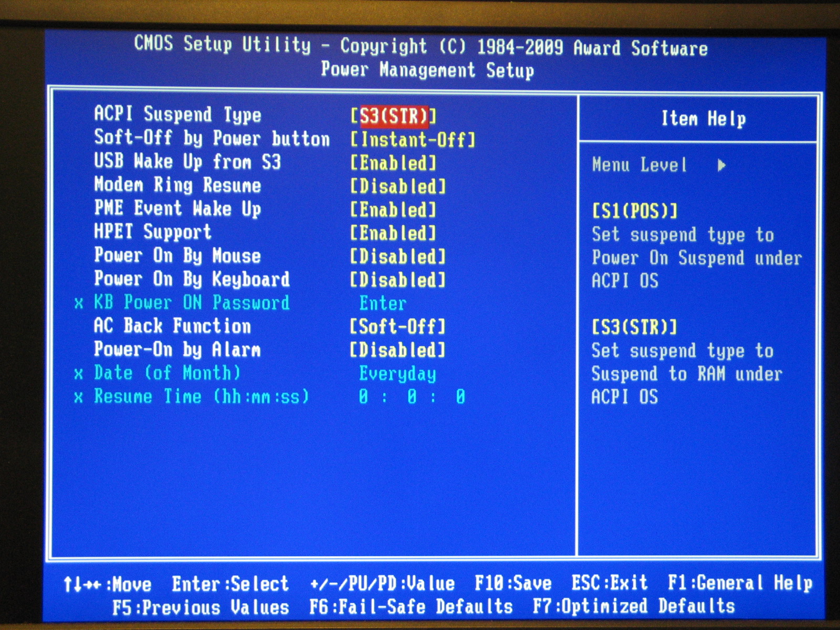Toggle USB Wake Up from S3 Enabled value

[x=393, y=163]
